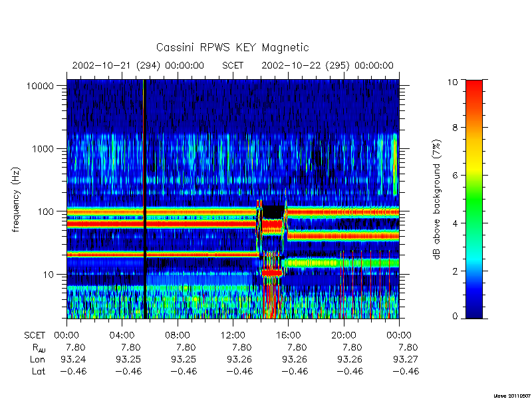Click the 20:00 time axis label
The image size is (532, 399).
tap(344, 335)
